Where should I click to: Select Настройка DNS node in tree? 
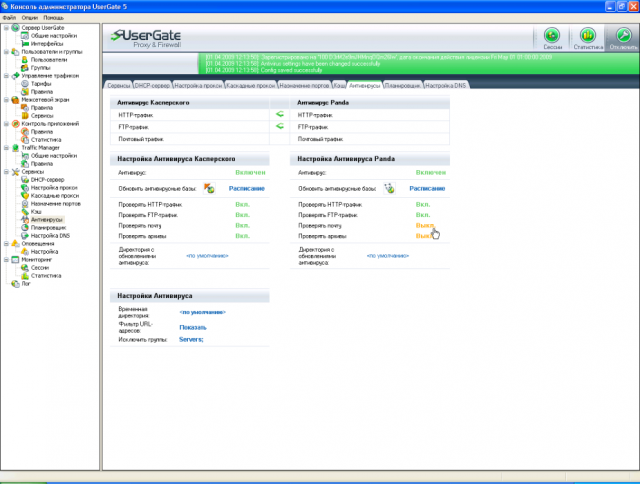tap(50, 236)
